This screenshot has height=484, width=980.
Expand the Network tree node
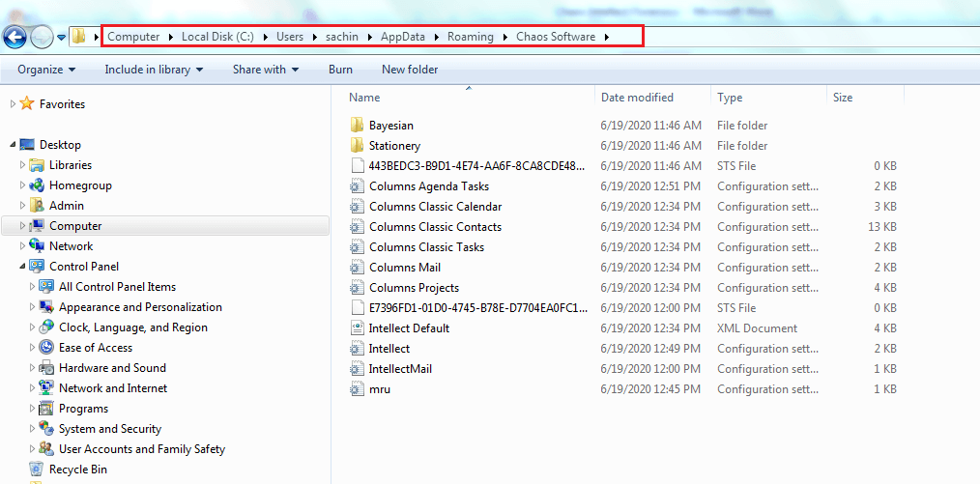coord(23,246)
